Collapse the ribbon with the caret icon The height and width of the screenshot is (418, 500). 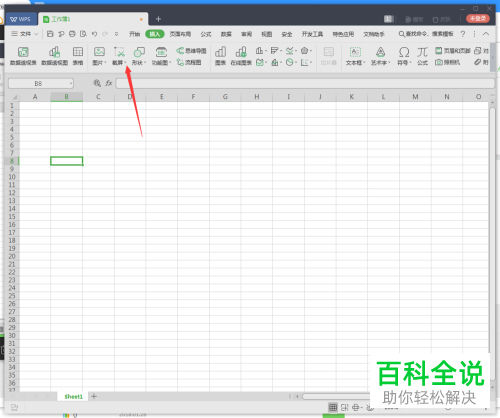tap(486, 34)
